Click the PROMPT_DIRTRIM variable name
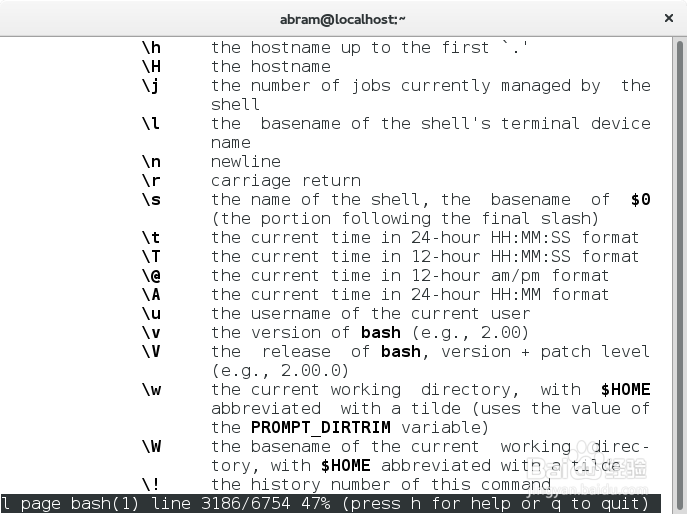Image resolution: width=687 pixels, height=514 pixels. [321, 428]
